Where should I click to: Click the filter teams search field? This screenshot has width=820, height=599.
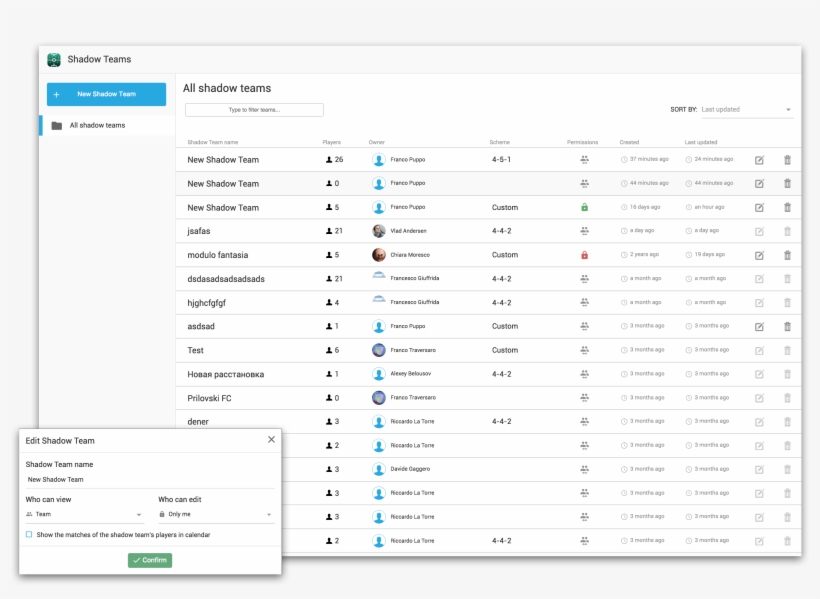coord(254,110)
